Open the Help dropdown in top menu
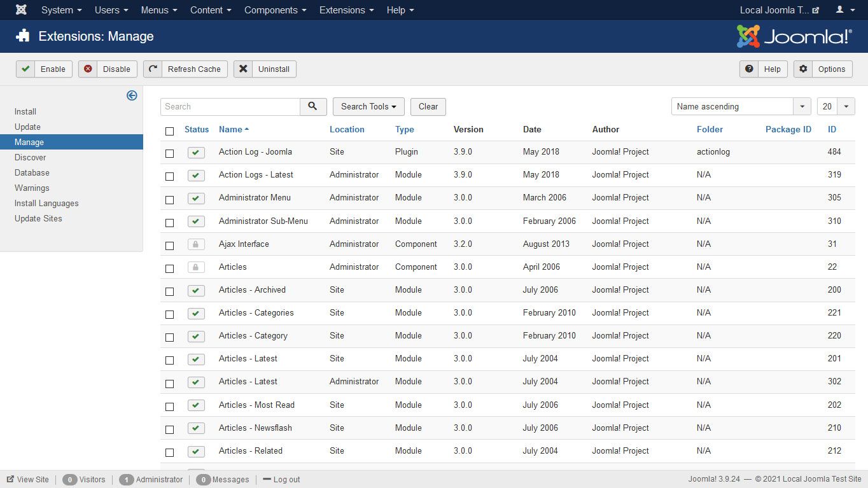The height and width of the screenshot is (488, 868). coord(400,10)
